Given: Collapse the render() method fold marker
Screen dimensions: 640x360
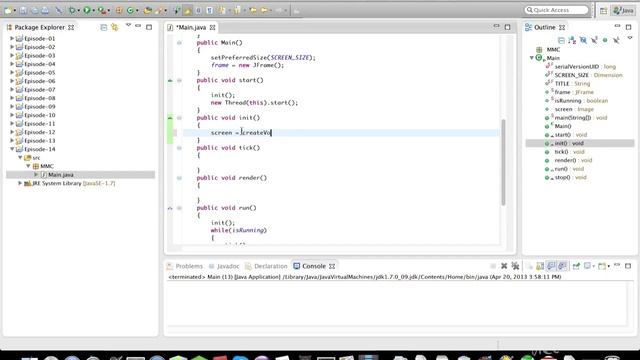Looking at the screenshot, I should click(x=179, y=178).
